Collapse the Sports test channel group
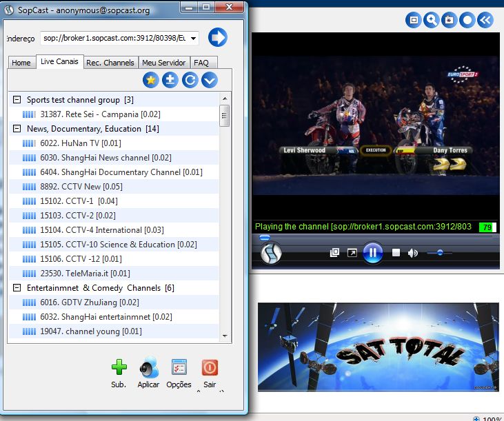This screenshot has height=421, width=504. [17, 99]
